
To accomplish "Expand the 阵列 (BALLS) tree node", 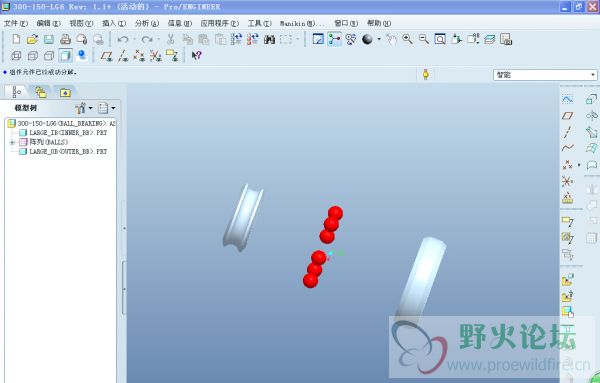I will [12, 142].
